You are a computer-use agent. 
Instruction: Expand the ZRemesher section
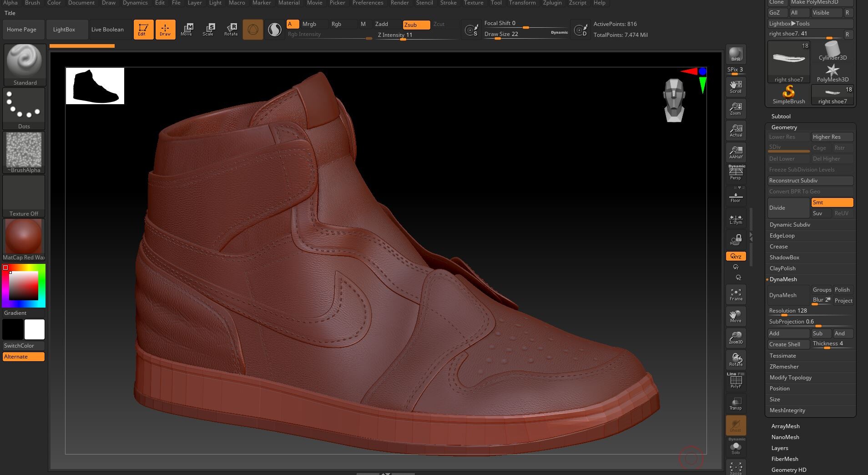784,367
